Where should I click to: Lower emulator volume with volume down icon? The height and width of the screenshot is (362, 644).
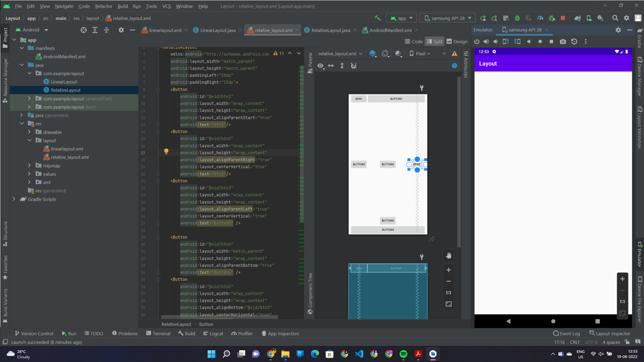pyautogui.click(x=496, y=42)
